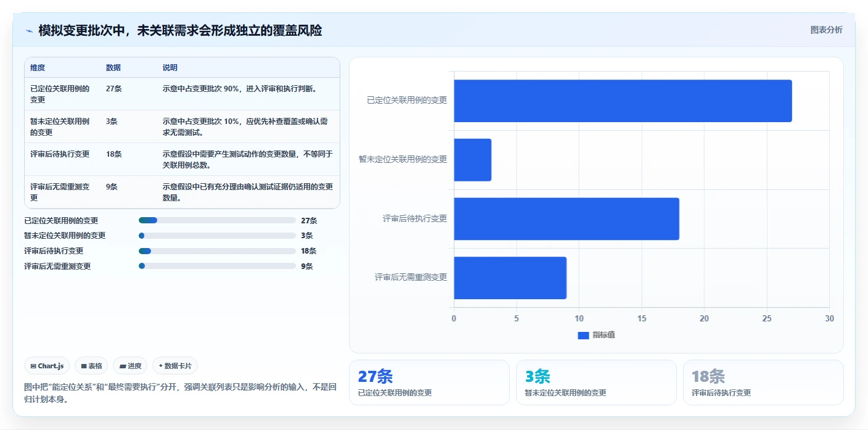Screen dimensions: 868x430
Task: Click table row label 评审后待执行变更
Action: click(60, 154)
